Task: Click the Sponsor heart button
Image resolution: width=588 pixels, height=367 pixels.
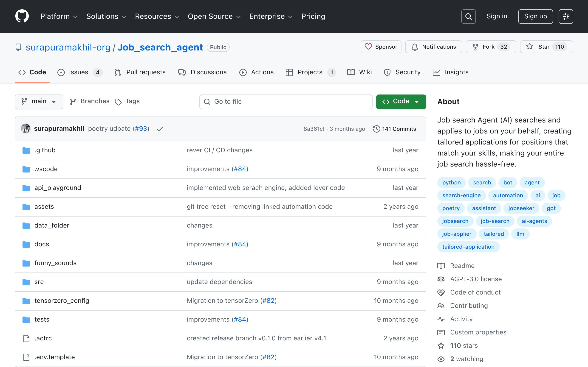Action: tap(381, 47)
